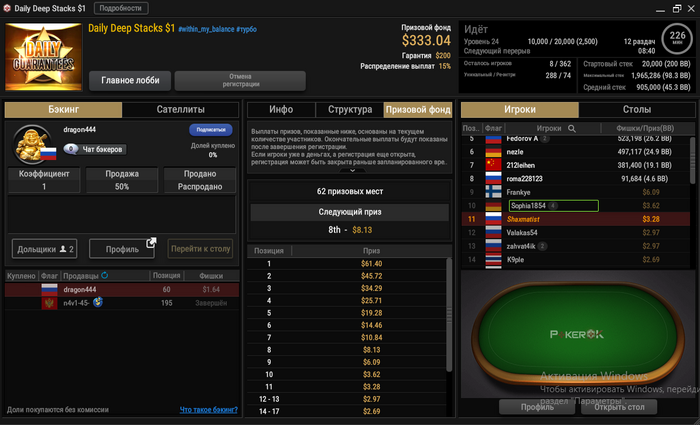Click the 226 minute clock circle

(677, 38)
